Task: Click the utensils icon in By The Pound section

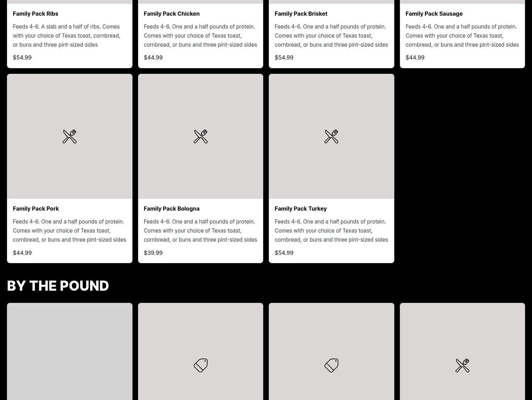Action: click(x=462, y=366)
